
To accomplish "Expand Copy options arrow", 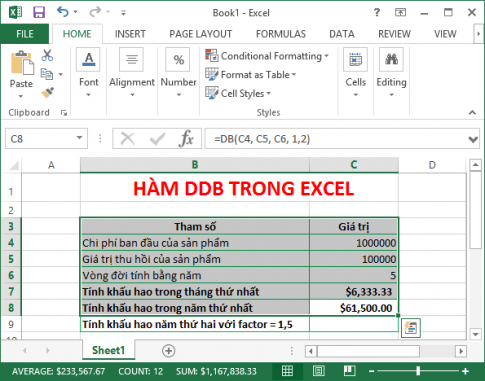I will pos(61,74).
